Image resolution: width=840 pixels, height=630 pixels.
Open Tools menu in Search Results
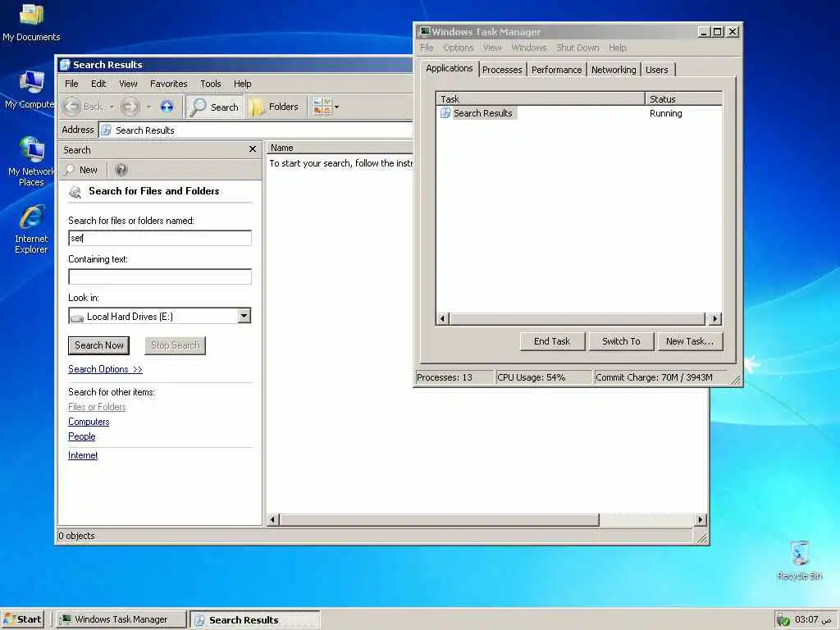tap(211, 84)
